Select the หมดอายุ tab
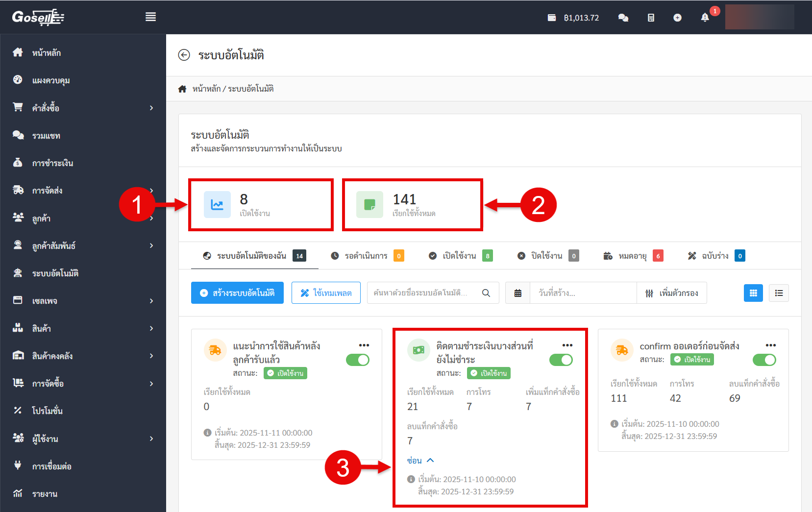The height and width of the screenshot is (512, 812). point(633,256)
